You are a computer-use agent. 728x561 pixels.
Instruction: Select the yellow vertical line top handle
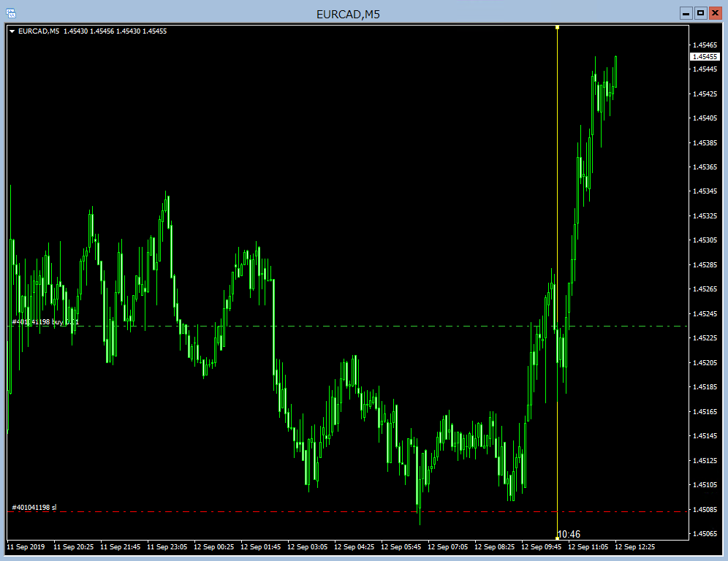(557, 28)
